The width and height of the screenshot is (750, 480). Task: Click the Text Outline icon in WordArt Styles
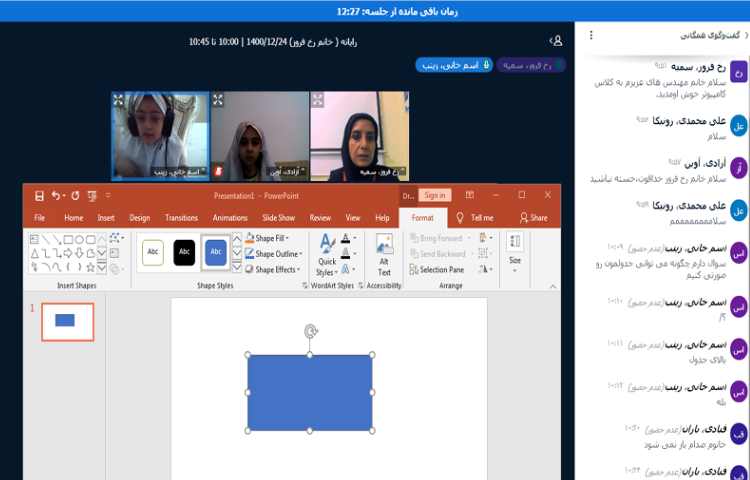[346, 254]
